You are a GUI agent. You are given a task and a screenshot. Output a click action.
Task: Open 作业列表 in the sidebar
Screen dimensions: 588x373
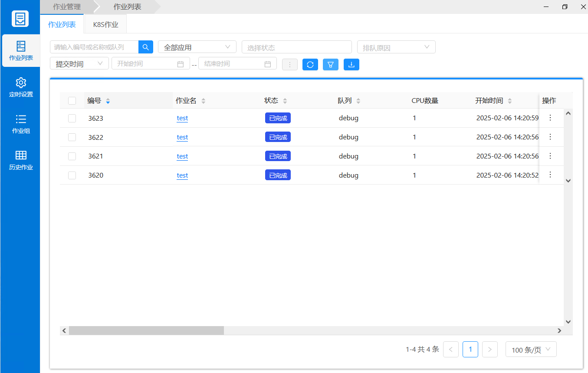pos(21,51)
